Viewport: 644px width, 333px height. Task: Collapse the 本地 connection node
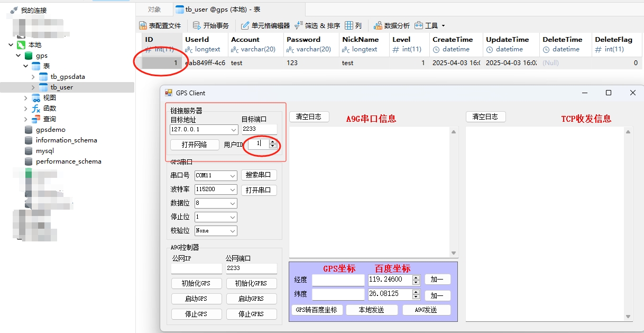[11, 45]
